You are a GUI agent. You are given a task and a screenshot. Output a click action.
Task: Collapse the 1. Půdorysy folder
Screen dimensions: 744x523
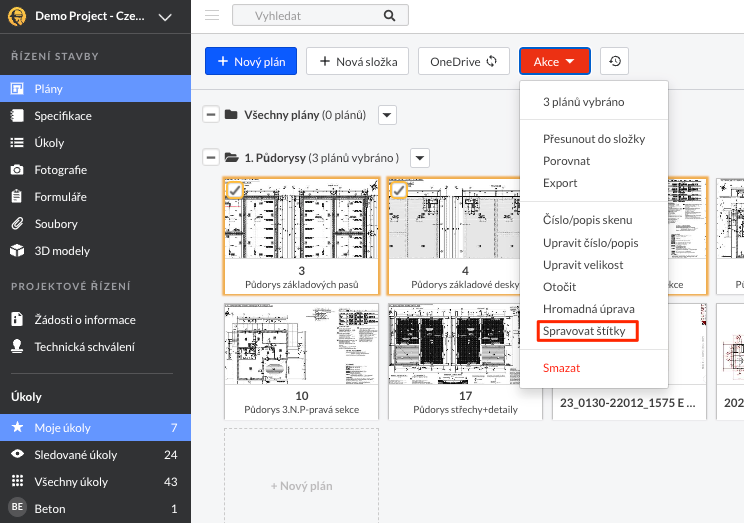[x=211, y=158]
